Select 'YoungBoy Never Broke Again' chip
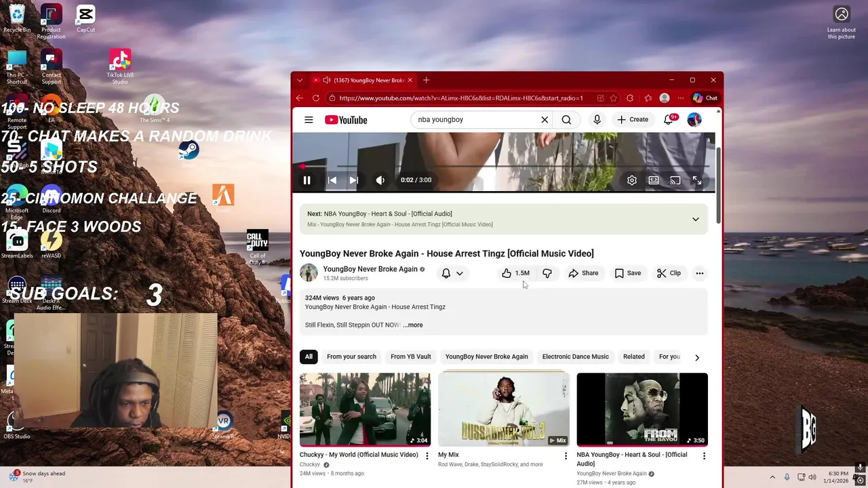The width and height of the screenshot is (868, 488). pyautogui.click(x=486, y=357)
